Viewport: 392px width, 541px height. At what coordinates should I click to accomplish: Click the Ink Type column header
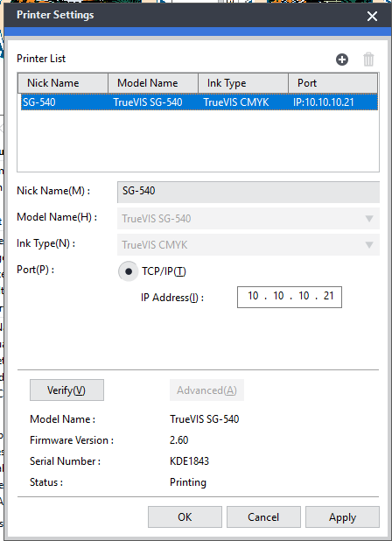(x=243, y=83)
